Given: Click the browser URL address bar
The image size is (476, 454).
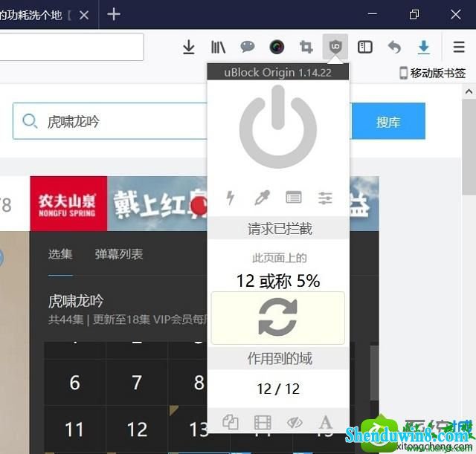Looking at the screenshot, I should 71,47.
